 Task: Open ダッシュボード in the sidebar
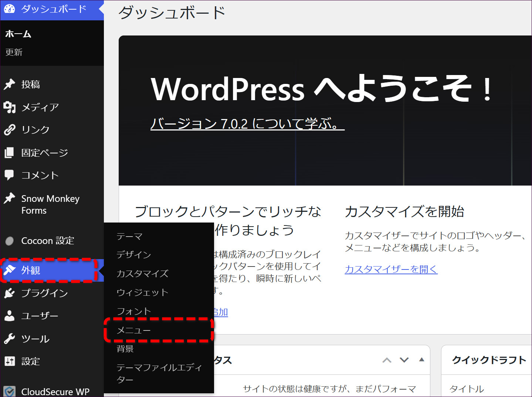tap(52, 10)
